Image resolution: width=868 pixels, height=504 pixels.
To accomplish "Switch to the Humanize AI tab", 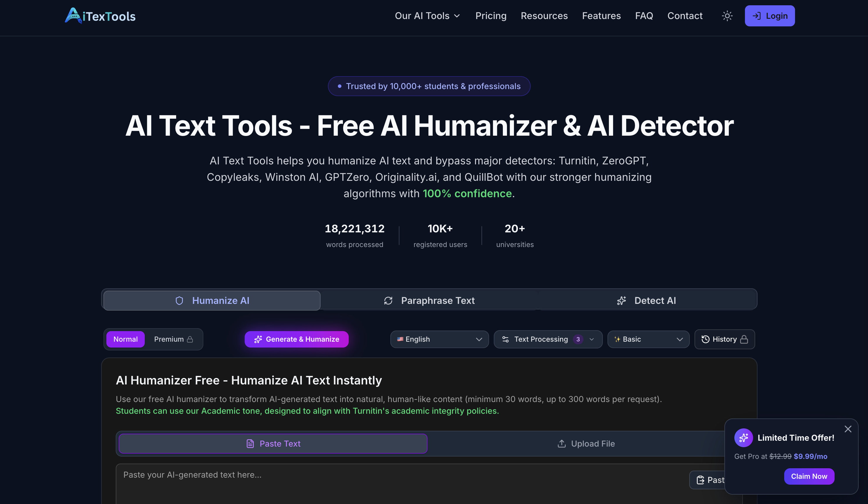I will pos(212,301).
